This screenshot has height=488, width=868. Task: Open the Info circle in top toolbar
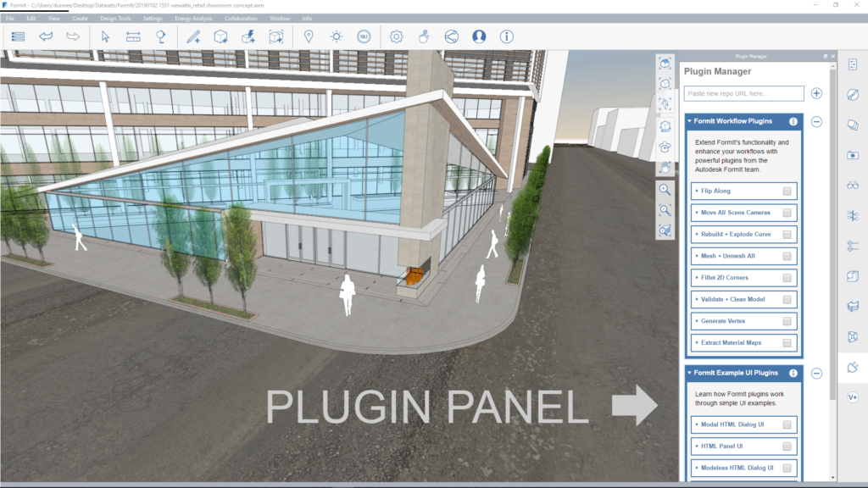click(507, 36)
